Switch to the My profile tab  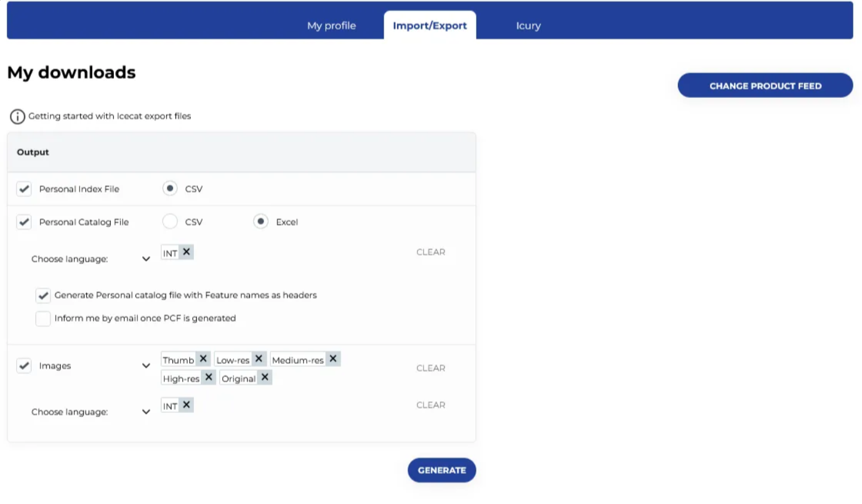(331, 26)
